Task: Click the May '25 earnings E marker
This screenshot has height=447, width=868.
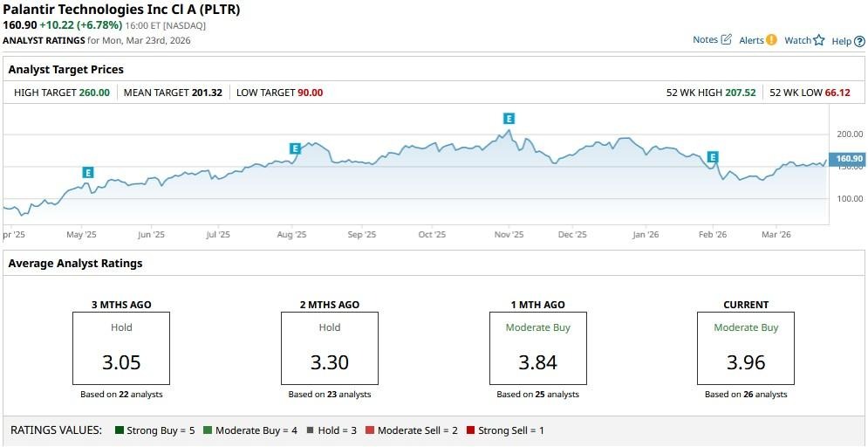Action: coord(88,172)
